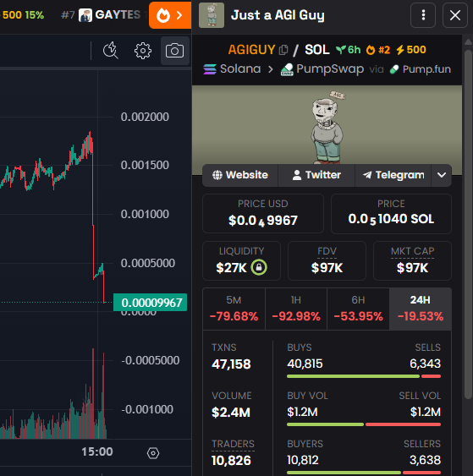Open the token Telegram link

(393, 175)
